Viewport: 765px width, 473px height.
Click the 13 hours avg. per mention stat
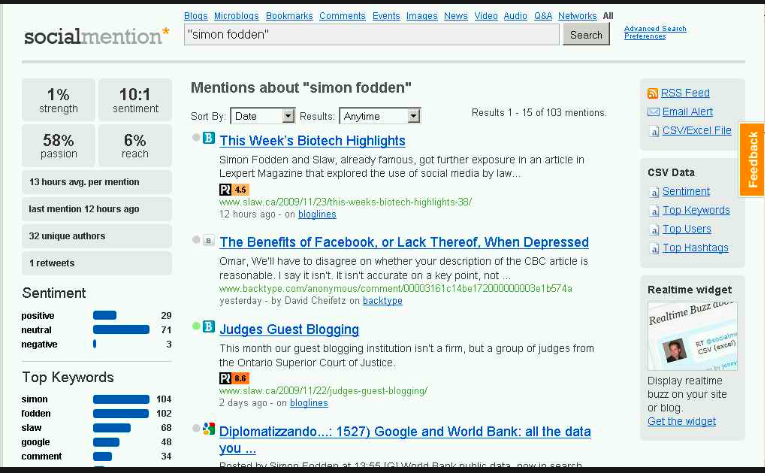[97, 182]
